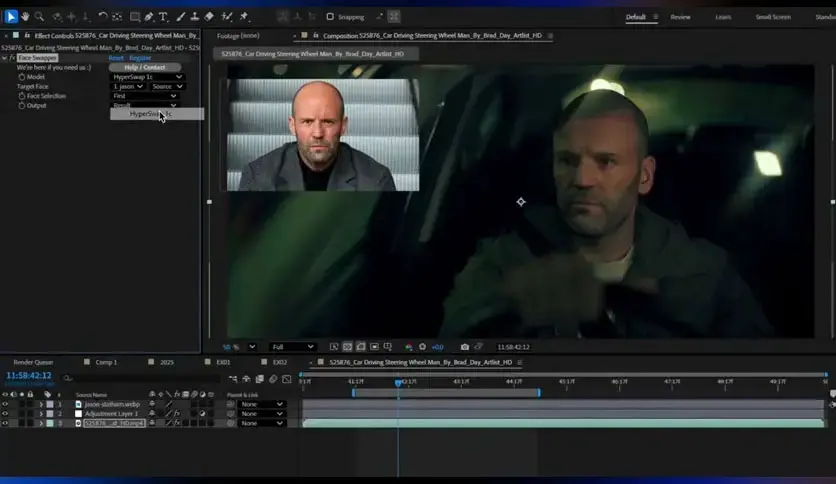Click the Reset link of Face Swapper
The image size is (836, 484).
click(116, 58)
